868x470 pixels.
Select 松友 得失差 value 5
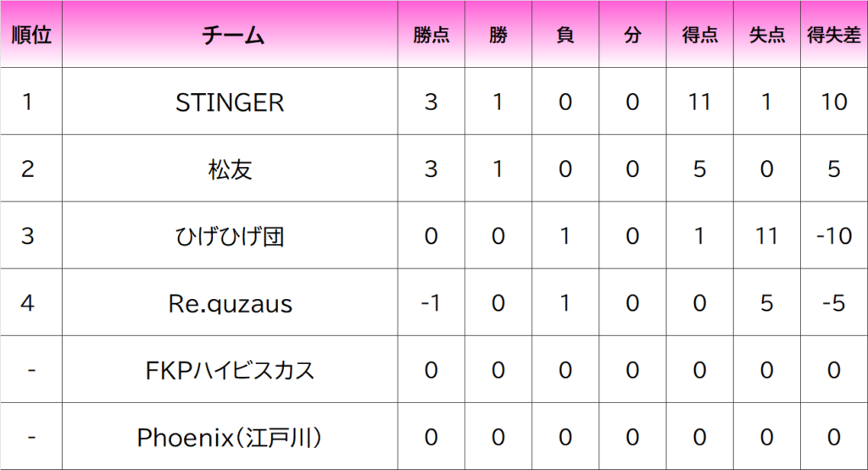tap(834, 168)
